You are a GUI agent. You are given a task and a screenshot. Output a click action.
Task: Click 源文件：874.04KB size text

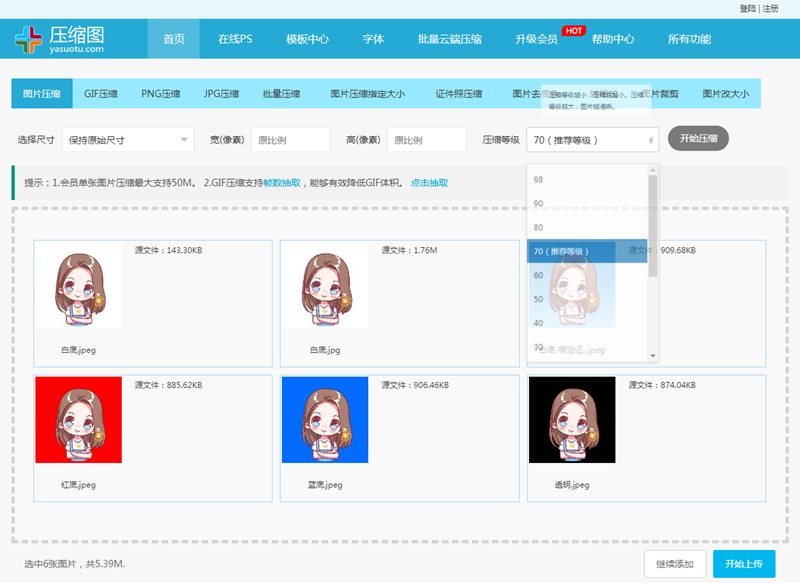click(x=662, y=385)
